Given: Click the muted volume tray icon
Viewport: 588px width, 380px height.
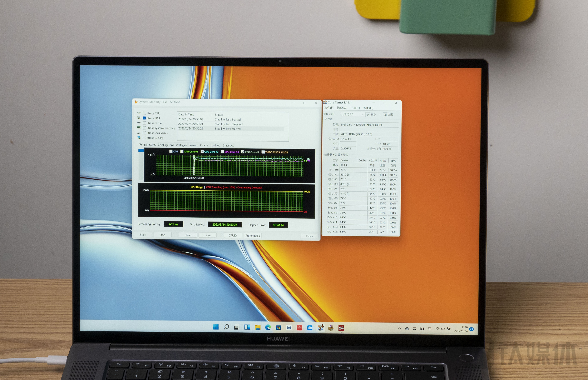Looking at the screenshot, I should [443, 329].
